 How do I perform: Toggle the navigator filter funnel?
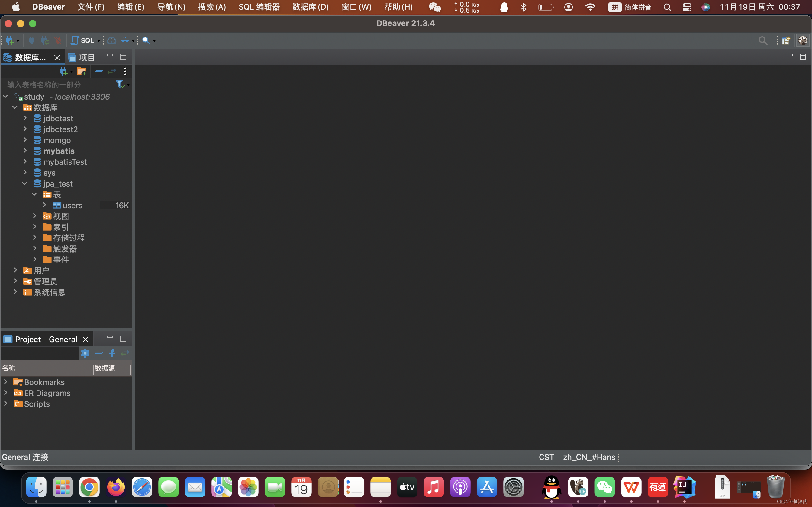(119, 84)
